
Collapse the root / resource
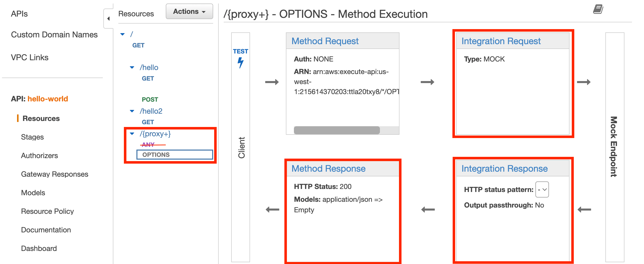click(122, 33)
